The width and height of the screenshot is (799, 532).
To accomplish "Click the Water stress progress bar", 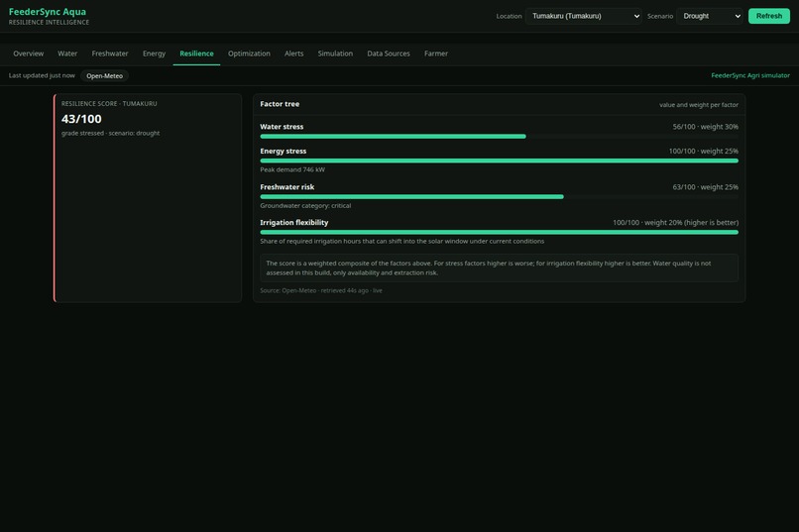I will tap(499, 137).
